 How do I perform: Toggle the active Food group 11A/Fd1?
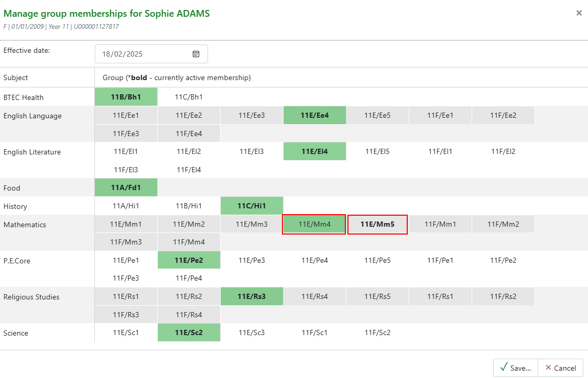coord(126,187)
